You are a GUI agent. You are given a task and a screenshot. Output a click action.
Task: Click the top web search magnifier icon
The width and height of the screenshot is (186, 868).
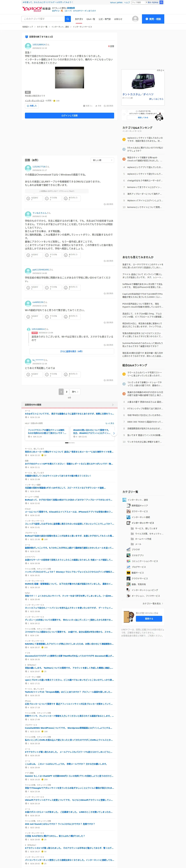point(161,2)
